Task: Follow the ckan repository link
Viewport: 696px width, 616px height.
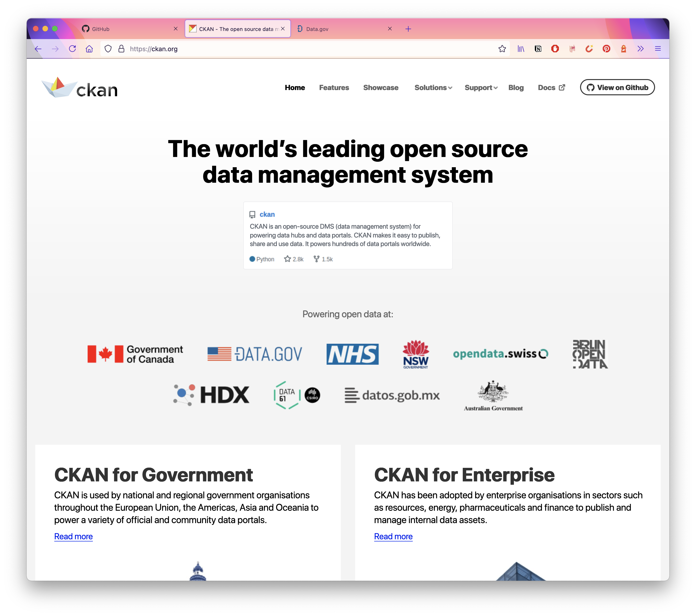Action: (x=267, y=214)
